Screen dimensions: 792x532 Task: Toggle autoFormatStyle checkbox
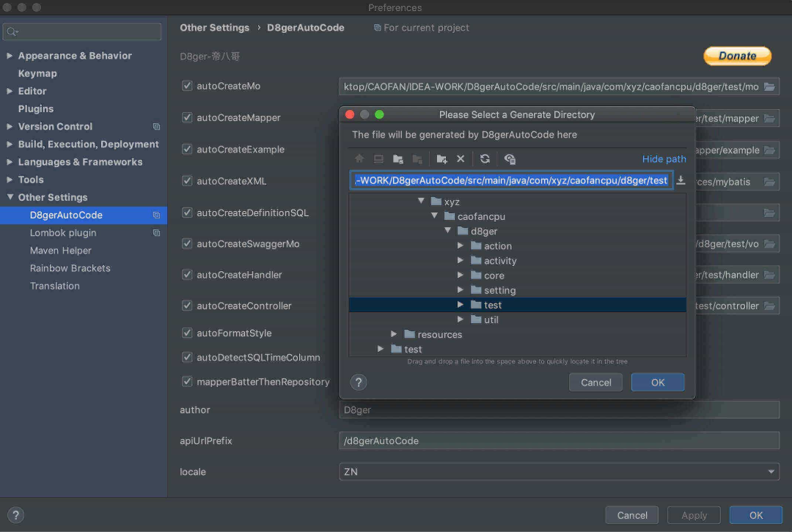pos(187,333)
